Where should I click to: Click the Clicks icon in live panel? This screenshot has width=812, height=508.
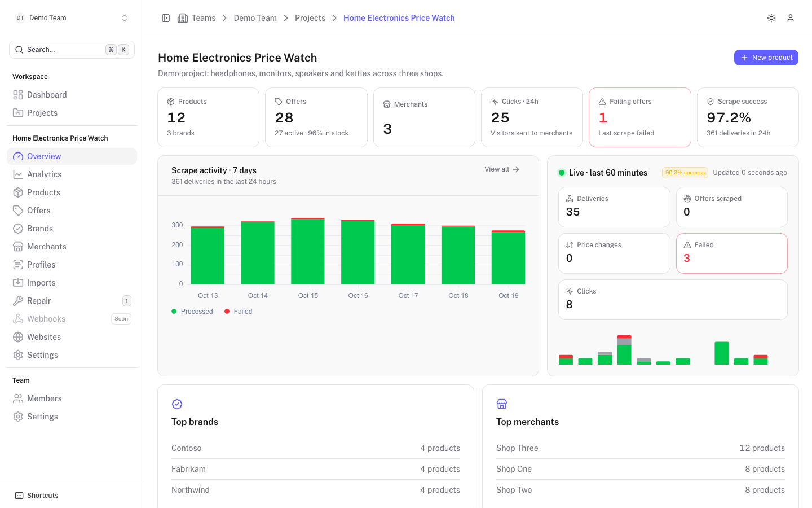(x=570, y=291)
